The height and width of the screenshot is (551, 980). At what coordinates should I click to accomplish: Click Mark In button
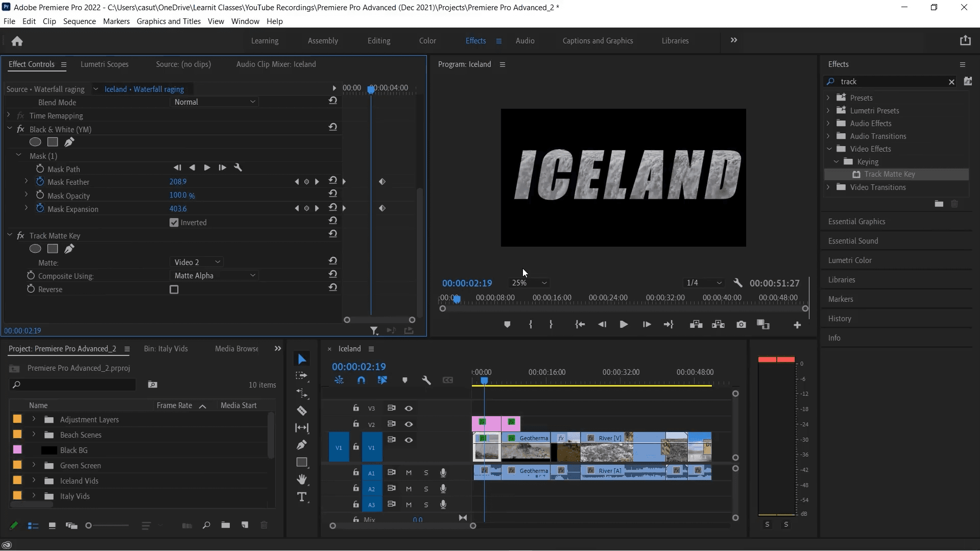[531, 325]
